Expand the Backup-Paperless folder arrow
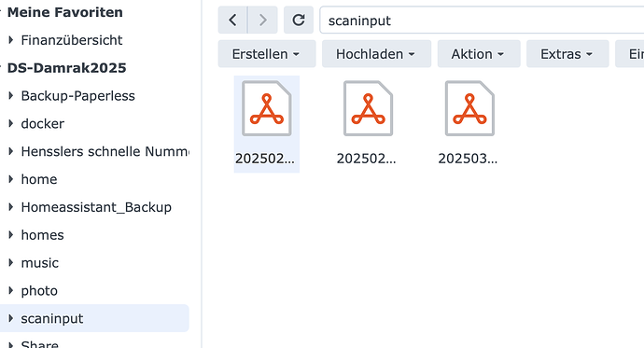This screenshot has height=348, width=644. [11, 95]
